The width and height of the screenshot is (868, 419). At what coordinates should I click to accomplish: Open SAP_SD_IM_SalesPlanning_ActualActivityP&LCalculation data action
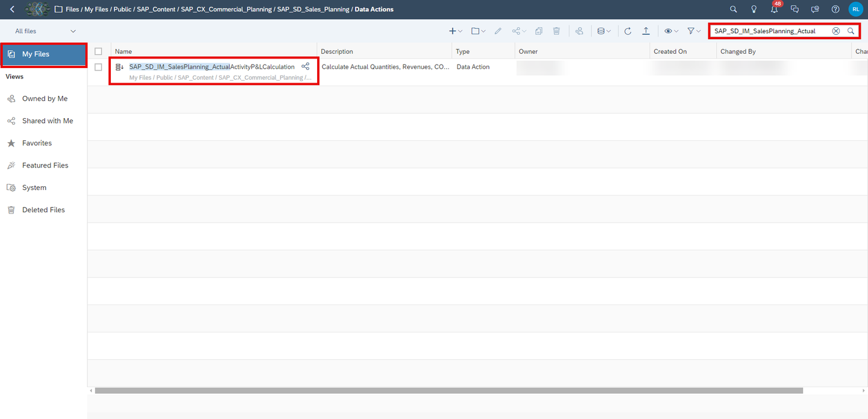pyautogui.click(x=212, y=66)
